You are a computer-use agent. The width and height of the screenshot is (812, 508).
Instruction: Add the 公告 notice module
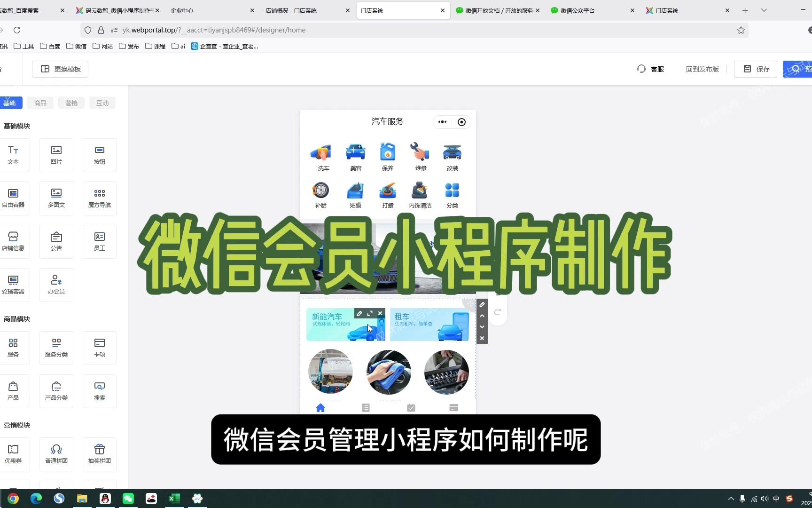tap(56, 242)
